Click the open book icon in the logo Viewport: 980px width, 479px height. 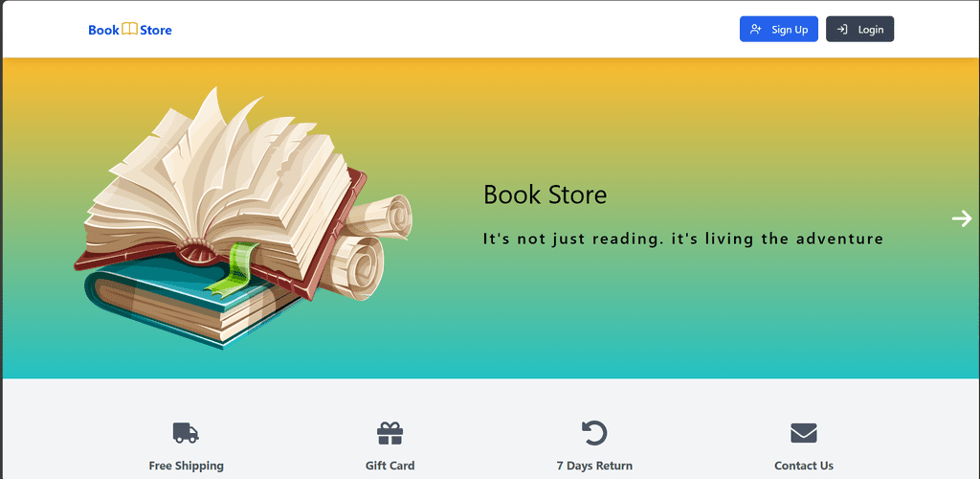coord(129,30)
